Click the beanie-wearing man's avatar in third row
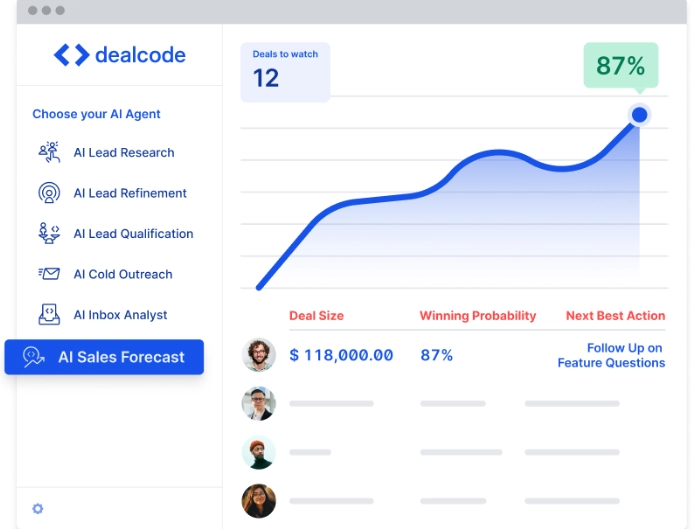Viewport: 691px width, 529px height. [259, 452]
